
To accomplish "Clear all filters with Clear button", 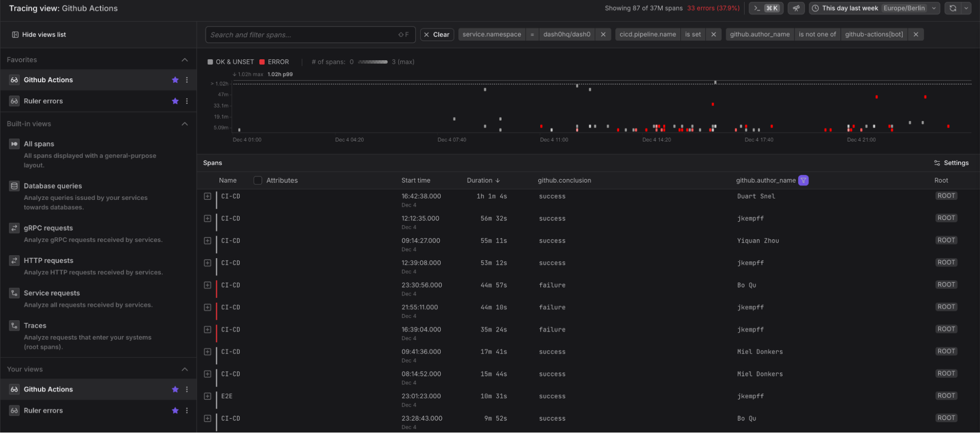I will [436, 34].
